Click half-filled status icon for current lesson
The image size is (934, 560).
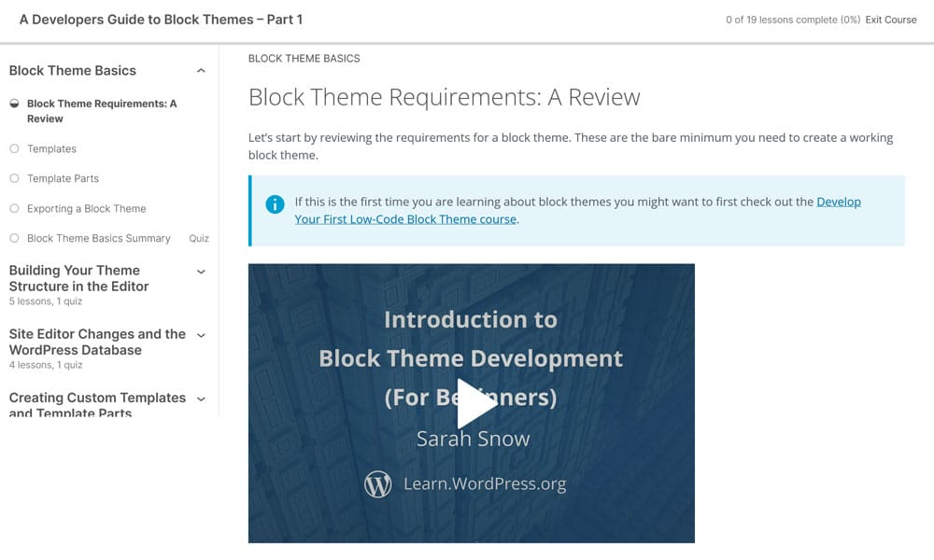coord(14,104)
